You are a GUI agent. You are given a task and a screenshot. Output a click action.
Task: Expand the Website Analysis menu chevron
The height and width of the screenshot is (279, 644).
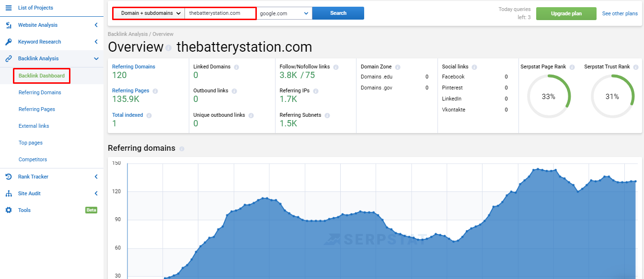tap(96, 25)
